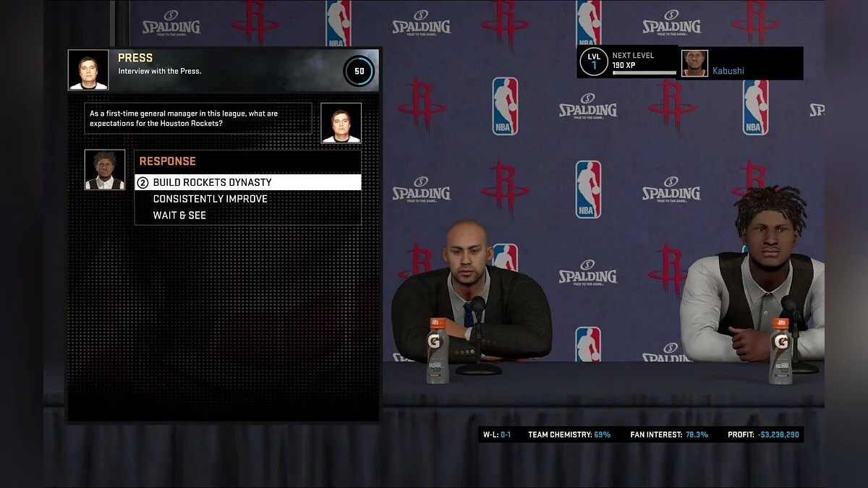Click the W-L: 0-1 record
This screenshot has height=488, width=868.
498,435
